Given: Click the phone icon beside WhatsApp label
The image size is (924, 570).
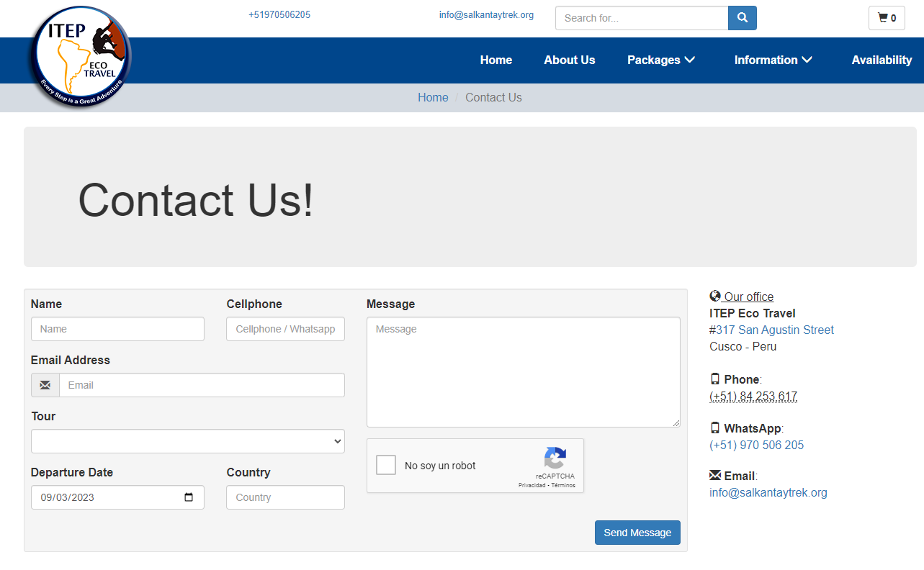Looking at the screenshot, I should coord(715,427).
